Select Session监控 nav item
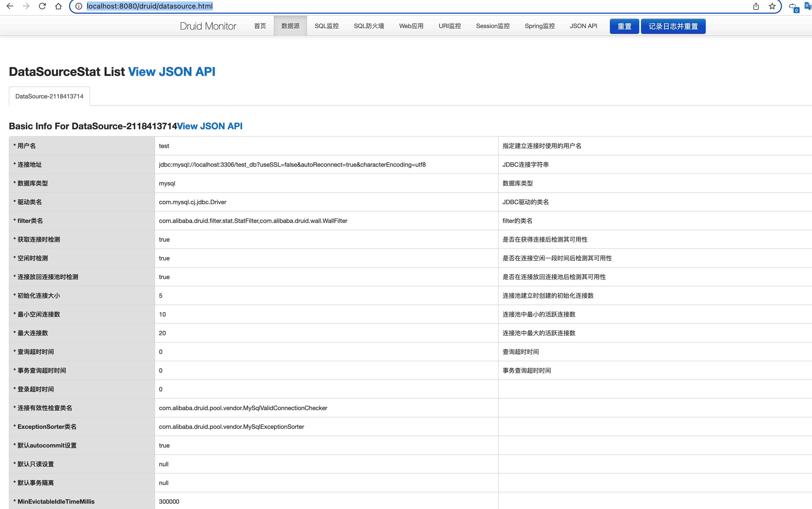Screen dimensions: 812x509 click(493, 26)
